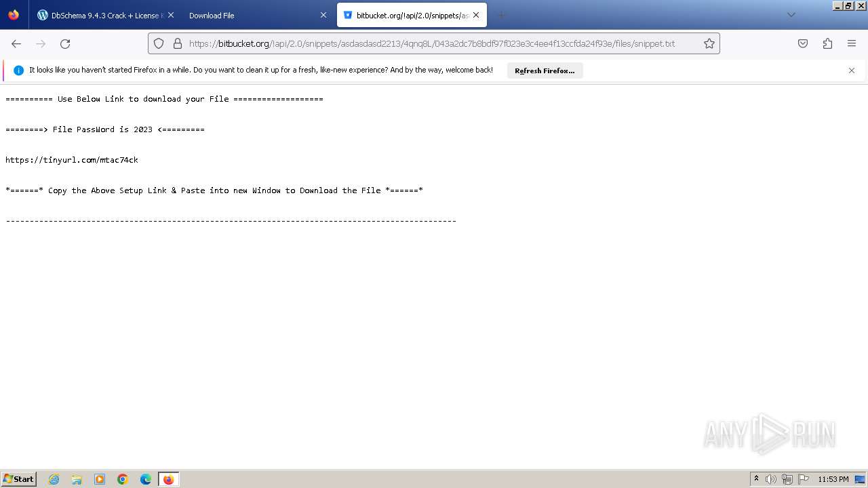Click the https://tinyurl.com/mtac74ck text
The width and height of the screenshot is (868, 488).
pos(72,160)
